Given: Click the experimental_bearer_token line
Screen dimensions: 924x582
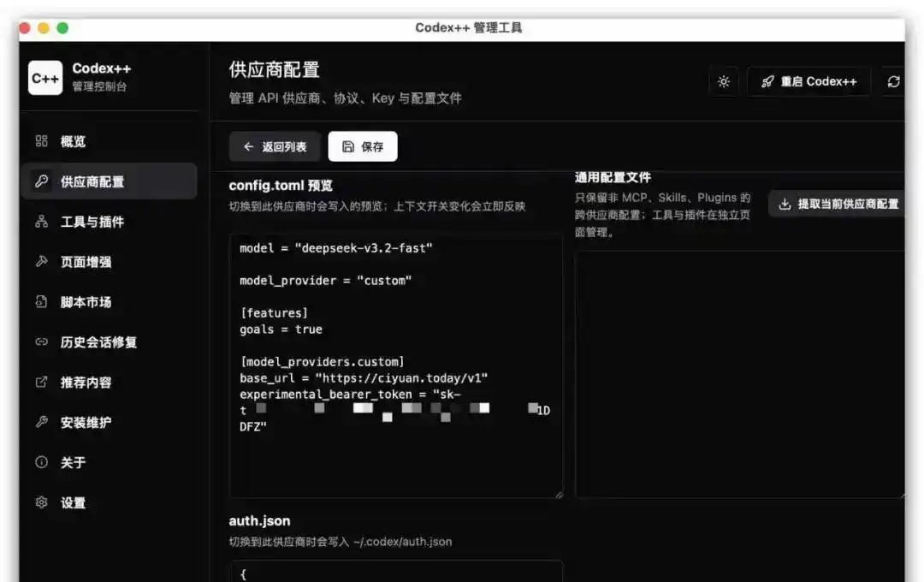Looking at the screenshot, I should [x=350, y=394].
